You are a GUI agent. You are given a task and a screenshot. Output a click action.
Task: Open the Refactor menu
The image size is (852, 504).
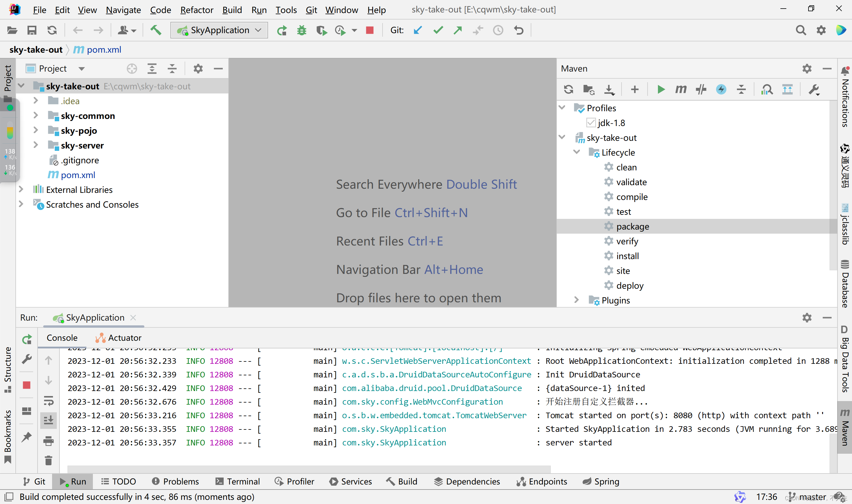[197, 10]
